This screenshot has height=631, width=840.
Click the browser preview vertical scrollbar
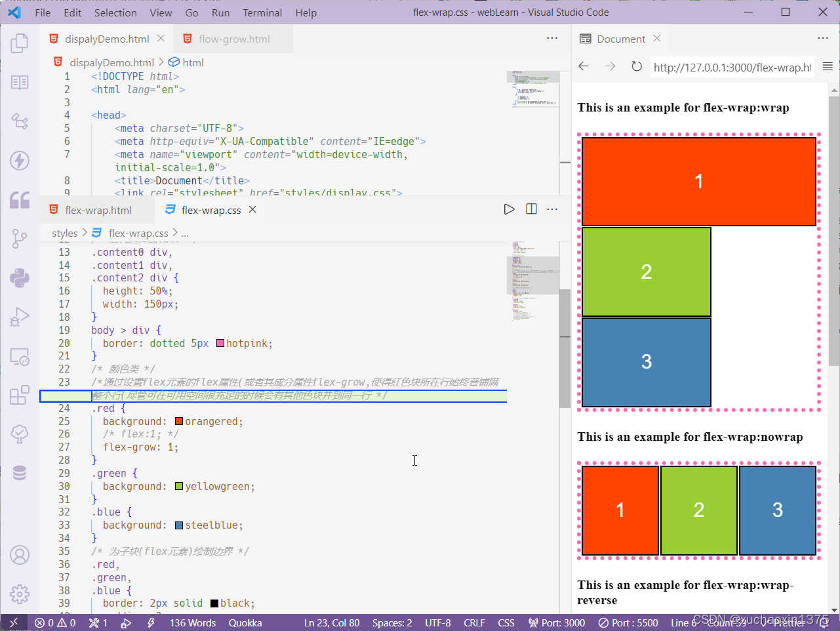coord(834,231)
